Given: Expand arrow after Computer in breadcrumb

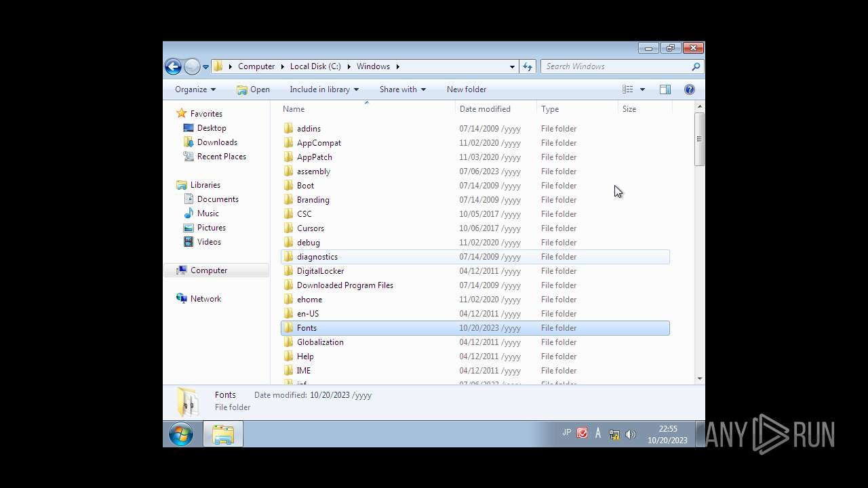Looking at the screenshot, I should 282,66.
